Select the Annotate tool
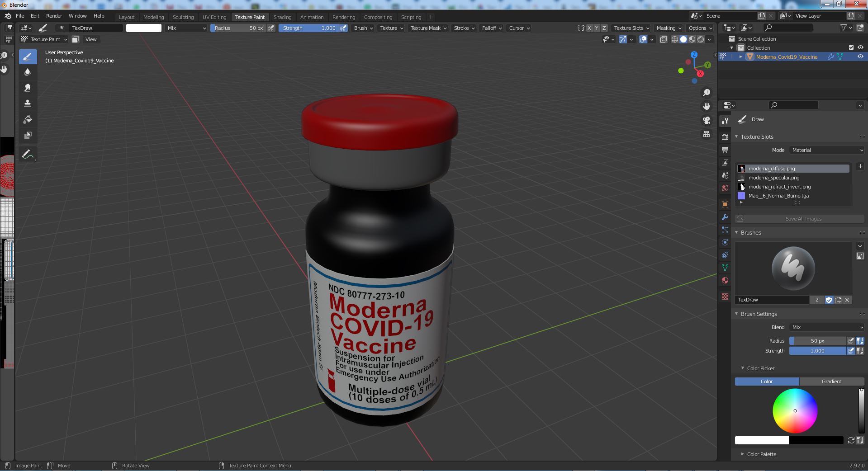Screen dimensions: 868x471 [x=28, y=154]
